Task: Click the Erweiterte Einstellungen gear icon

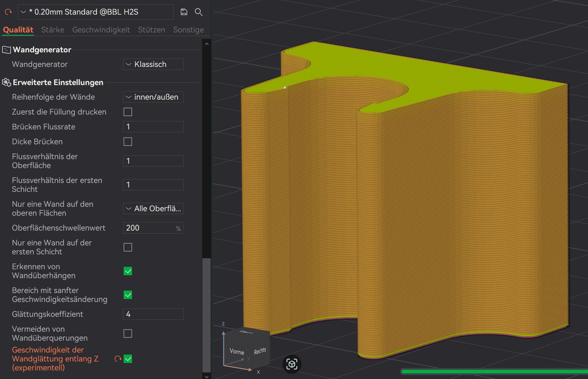Action: [x=6, y=82]
